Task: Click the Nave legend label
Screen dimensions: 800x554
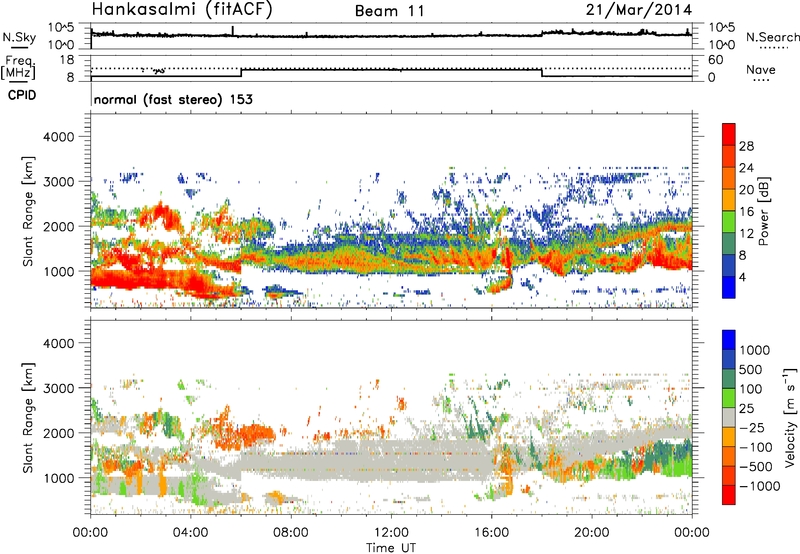Action: pyautogui.click(x=760, y=69)
